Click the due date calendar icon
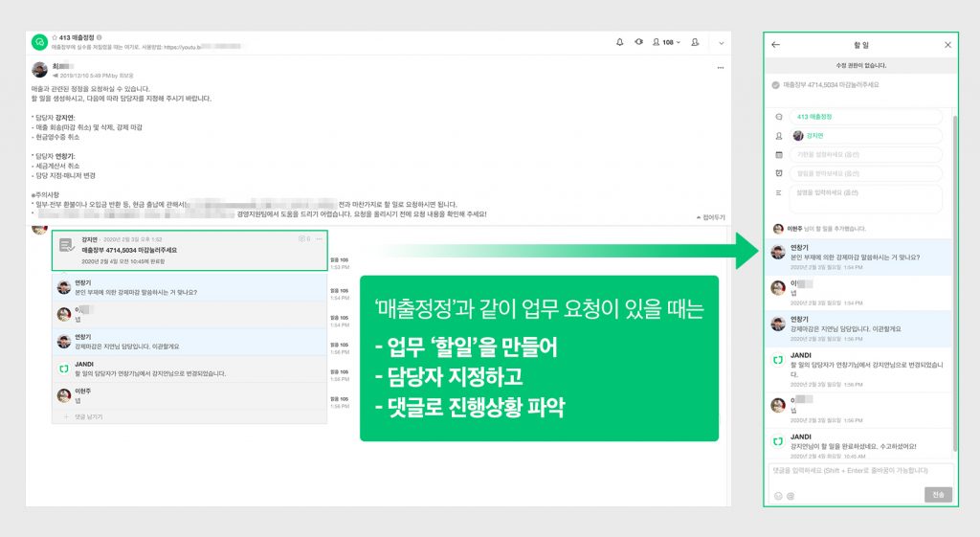Screen dimensions: 980x537 (x=779, y=154)
